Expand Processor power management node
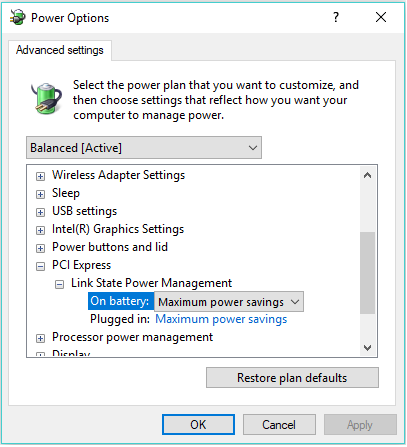This screenshot has height=447, width=407. (40, 338)
